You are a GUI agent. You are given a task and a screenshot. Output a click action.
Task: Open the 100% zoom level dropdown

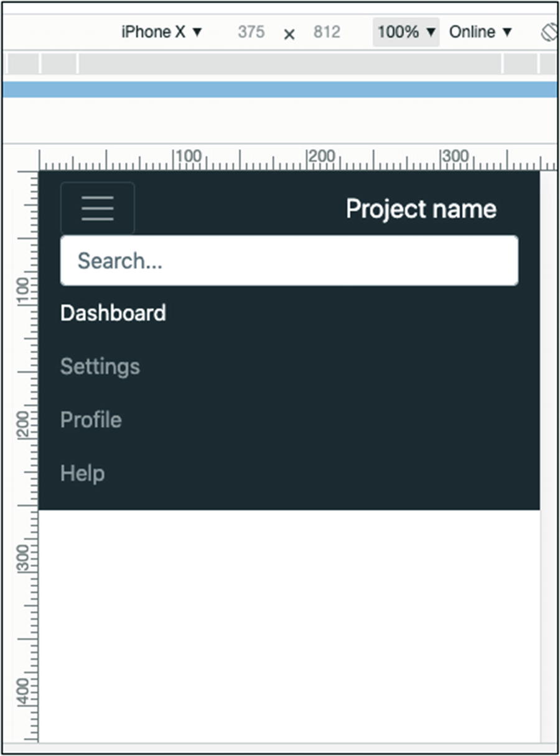pos(406,32)
